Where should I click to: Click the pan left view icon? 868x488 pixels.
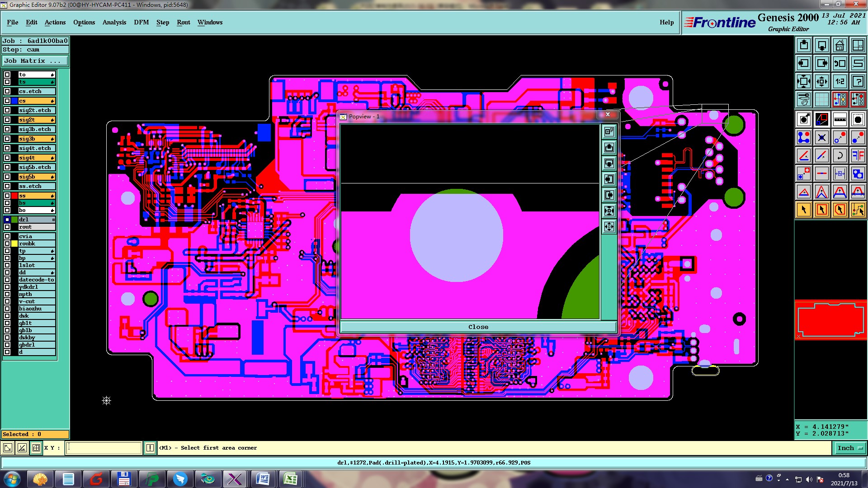(804, 63)
